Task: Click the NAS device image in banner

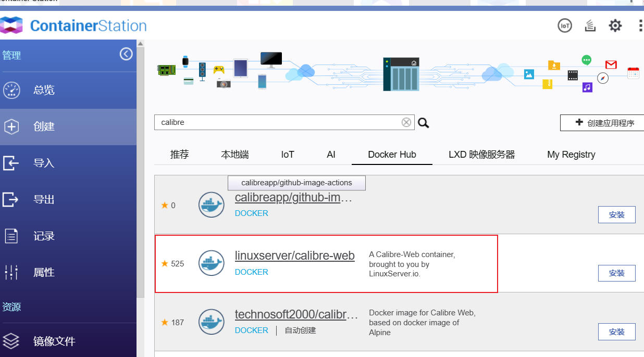Action: coord(401,74)
